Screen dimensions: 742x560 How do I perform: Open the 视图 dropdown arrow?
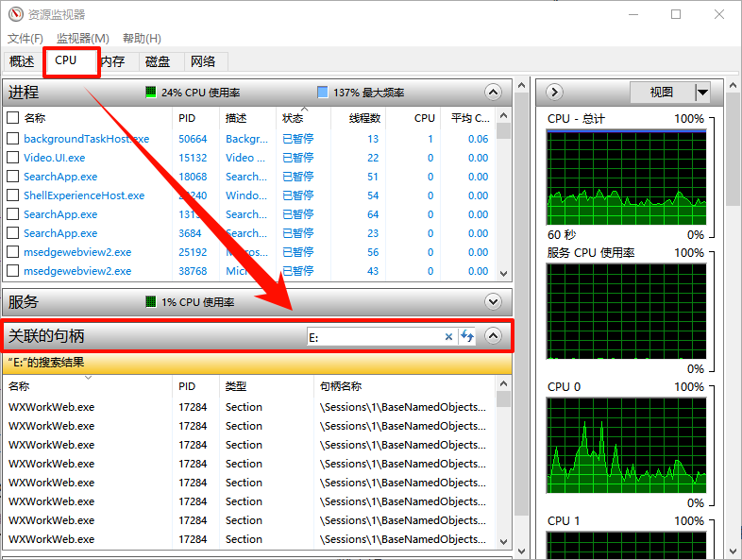pyautogui.click(x=702, y=93)
